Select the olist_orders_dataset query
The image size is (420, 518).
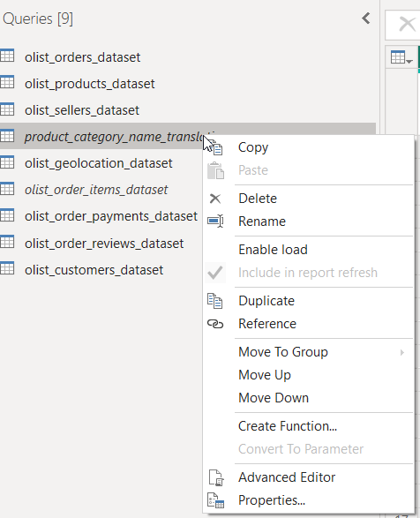[83, 57]
